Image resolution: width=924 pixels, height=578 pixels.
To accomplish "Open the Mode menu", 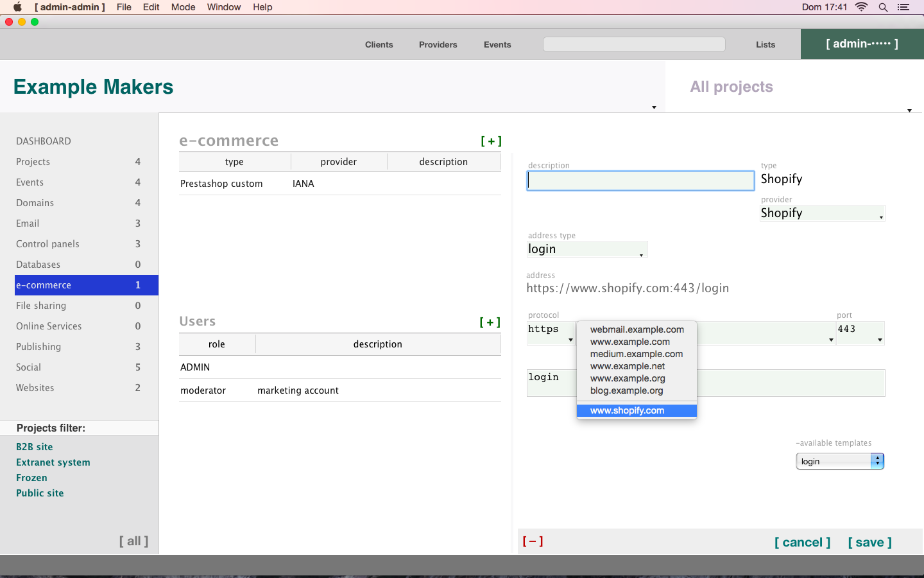I will pyautogui.click(x=183, y=7).
